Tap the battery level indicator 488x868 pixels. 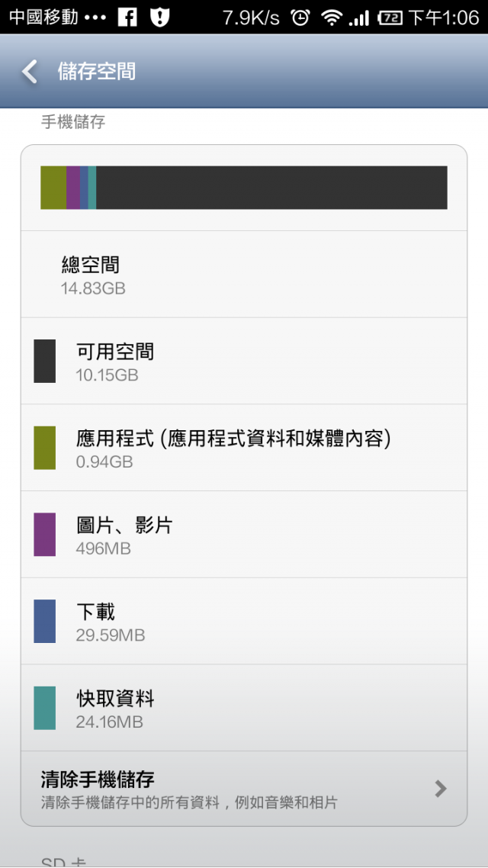pyautogui.click(x=390, y=18)
